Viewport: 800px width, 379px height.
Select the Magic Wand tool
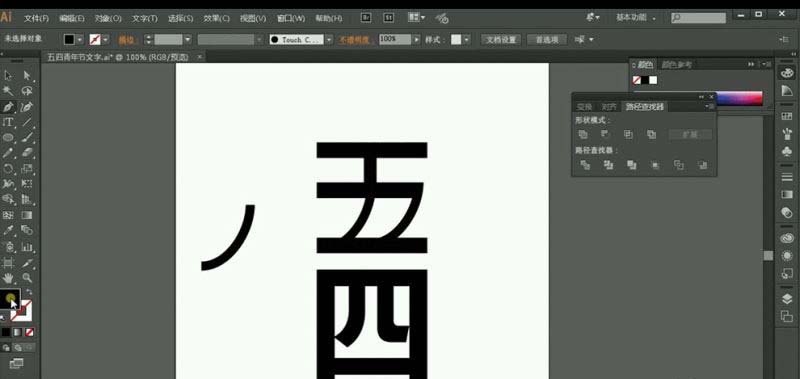click(8, 91)
